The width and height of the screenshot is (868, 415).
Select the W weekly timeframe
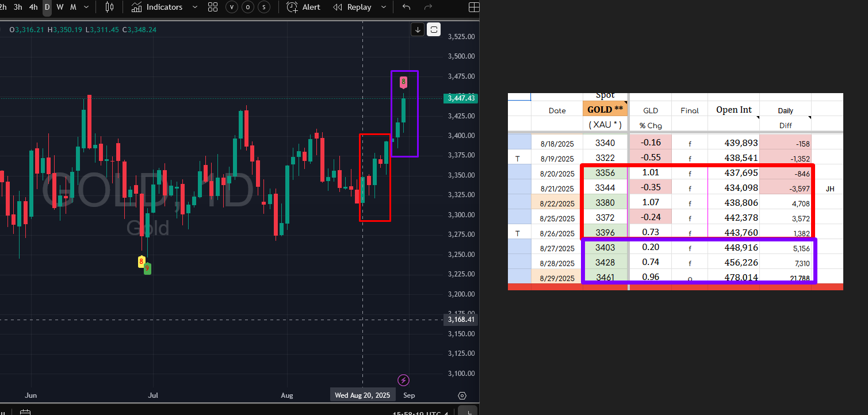tap(60, 7)
